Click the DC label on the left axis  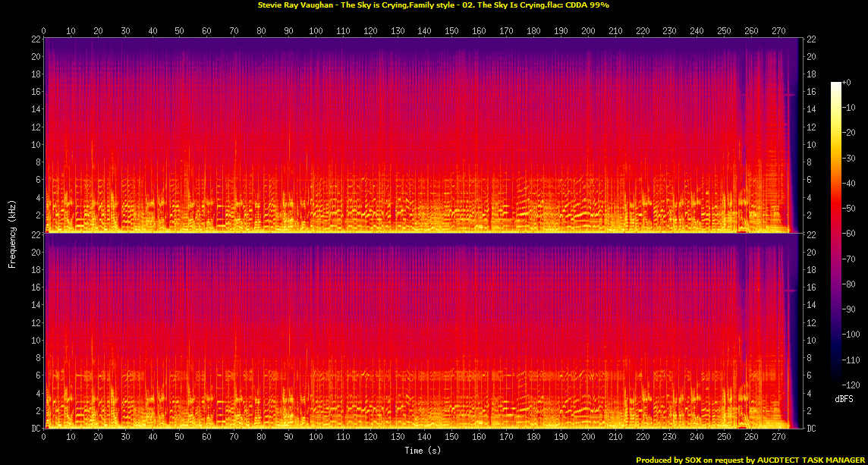pyautogui.click(x=37, y=429)
